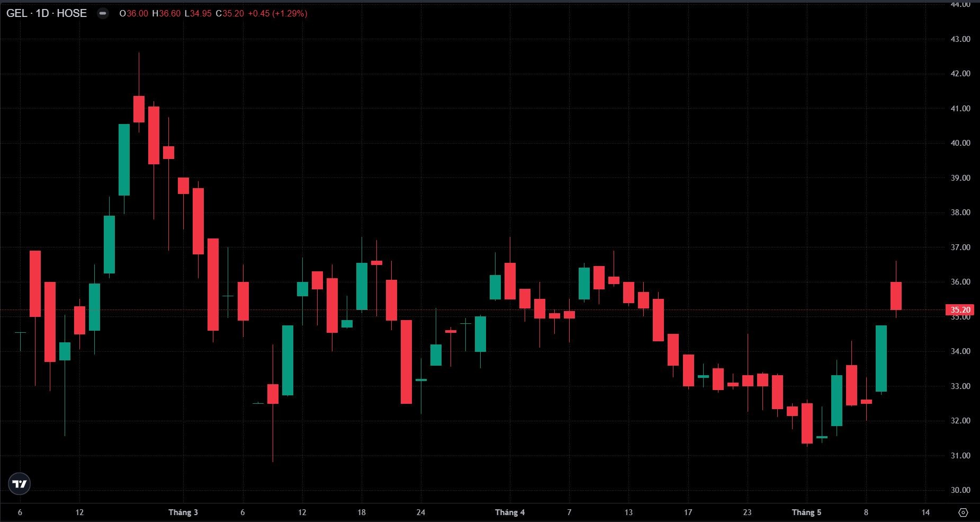This screenshot has height=522, width=980.
Task: Click the low value L34.95
Action: (x=198, y=13)
